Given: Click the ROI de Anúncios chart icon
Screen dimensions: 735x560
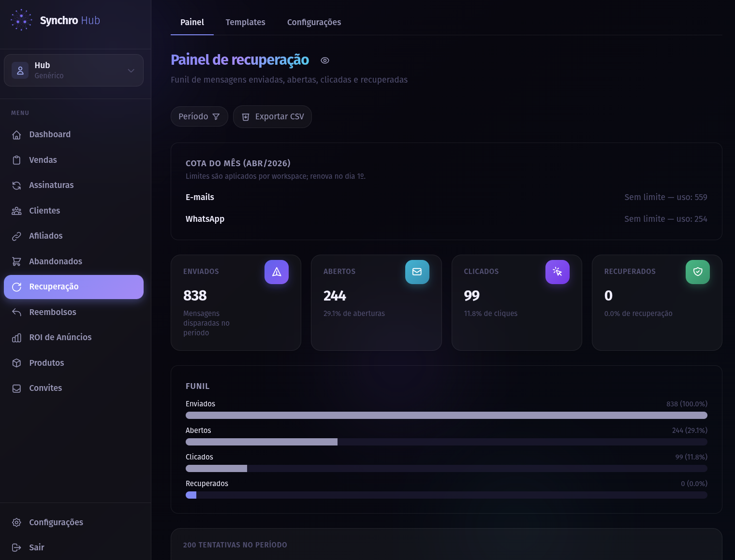Looking at the screenshot, I should coord(16,338).
